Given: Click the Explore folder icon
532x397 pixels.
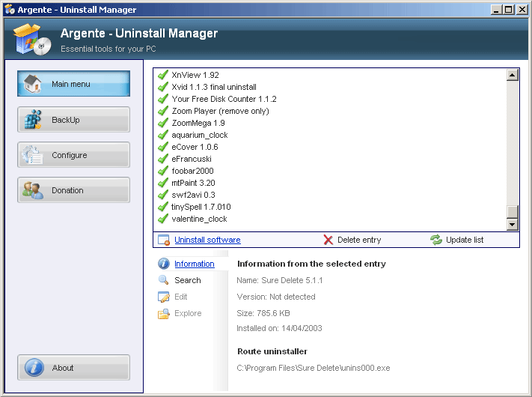Looking at the screenshot, I should point(164,313).
